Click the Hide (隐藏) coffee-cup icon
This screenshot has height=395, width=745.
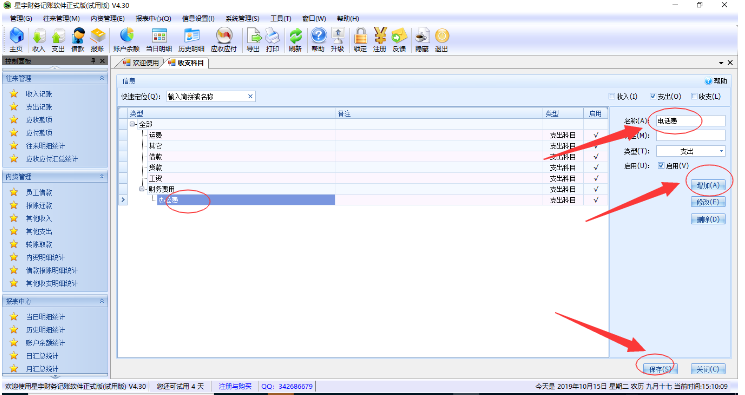[x=422, y=39]
